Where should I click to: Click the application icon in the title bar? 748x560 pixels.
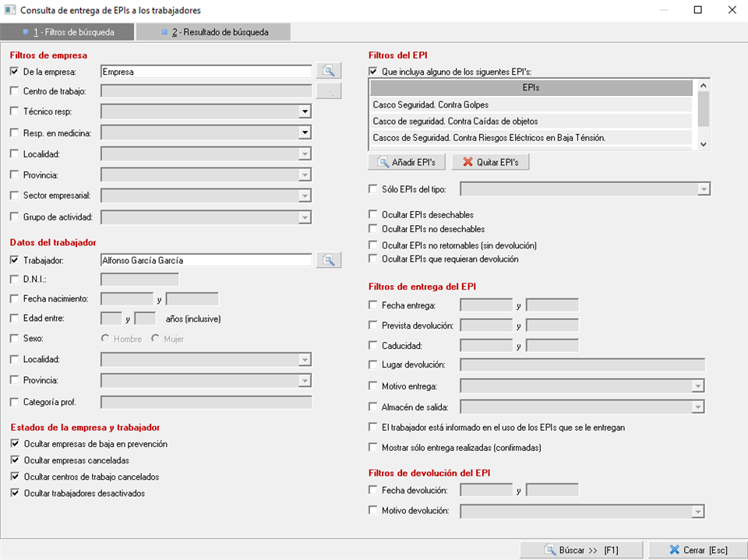tap(10, 10)
